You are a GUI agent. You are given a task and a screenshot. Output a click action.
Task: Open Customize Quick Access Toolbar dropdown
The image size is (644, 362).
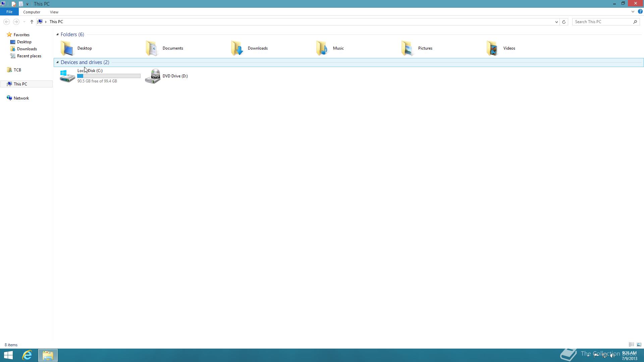(x=27, y=4)
